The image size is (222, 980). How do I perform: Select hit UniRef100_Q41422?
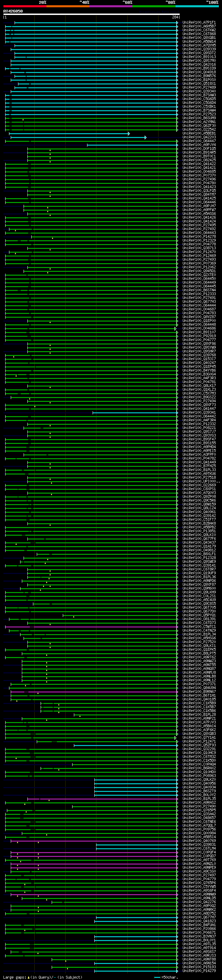(x=199, y=164)
